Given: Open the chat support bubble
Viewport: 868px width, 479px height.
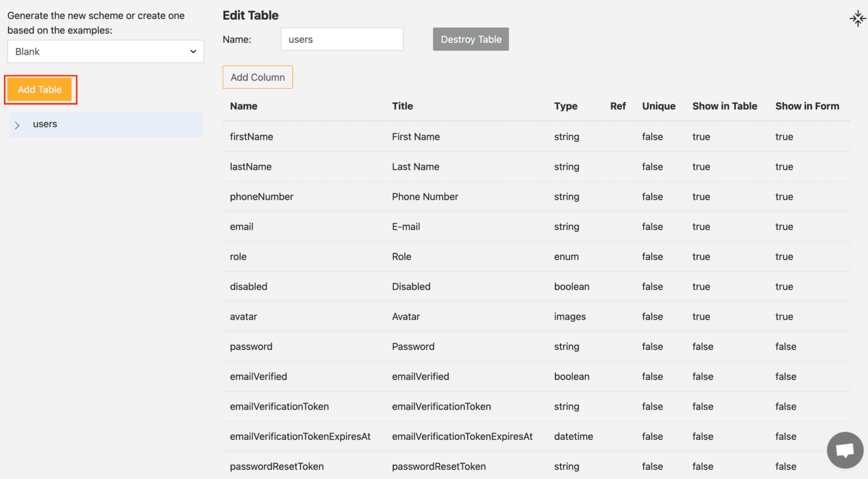Looking at the screenshot, I should tap(845, 450).
